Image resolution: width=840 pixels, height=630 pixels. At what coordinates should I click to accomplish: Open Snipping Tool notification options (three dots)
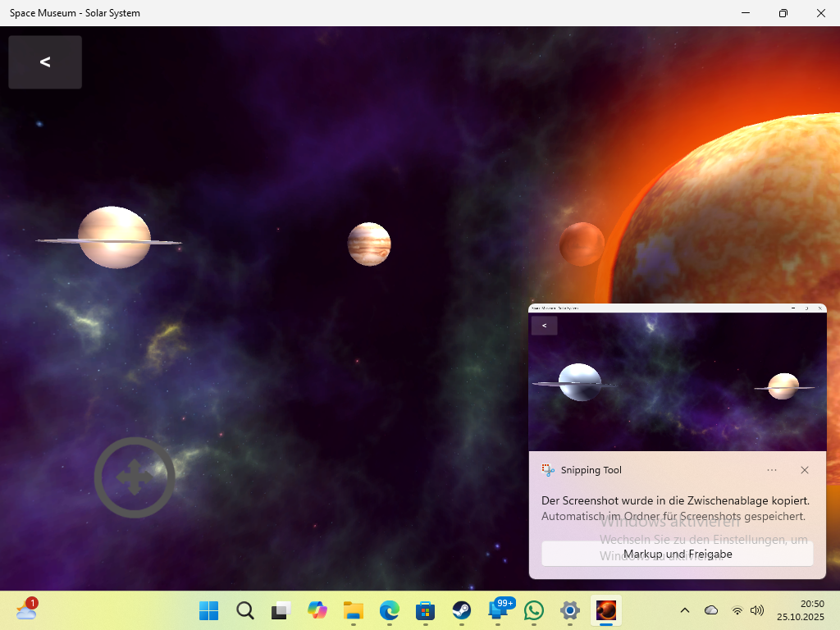(772, 470)
